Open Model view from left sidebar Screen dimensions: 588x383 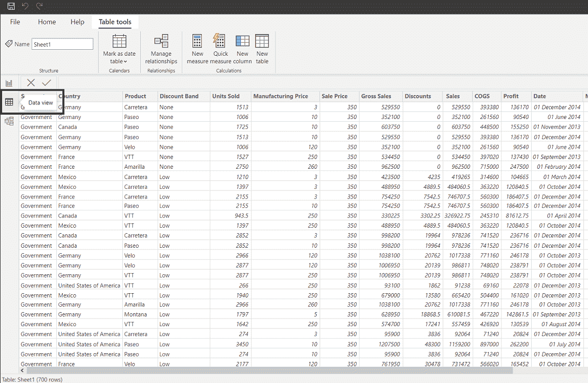tap(9, 122)
